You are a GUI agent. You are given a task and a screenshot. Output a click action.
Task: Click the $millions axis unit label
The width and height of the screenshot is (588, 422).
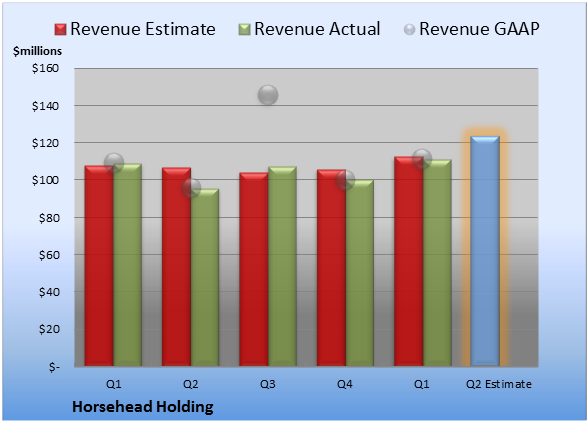[37, 51]
